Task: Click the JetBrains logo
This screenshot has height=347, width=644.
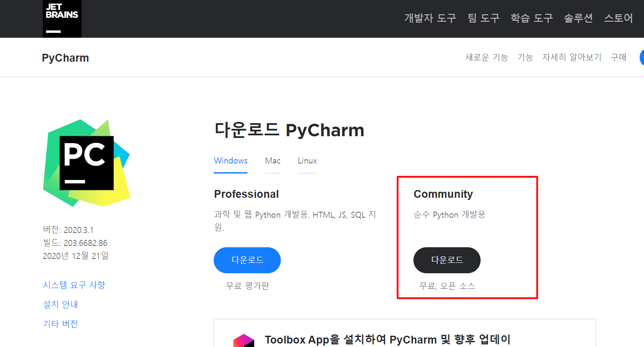Action: pos(62,19)
